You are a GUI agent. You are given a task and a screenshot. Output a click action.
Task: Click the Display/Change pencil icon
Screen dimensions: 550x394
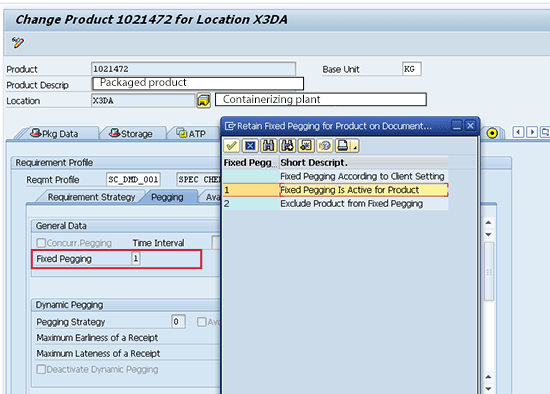click(x=18, y=42)
